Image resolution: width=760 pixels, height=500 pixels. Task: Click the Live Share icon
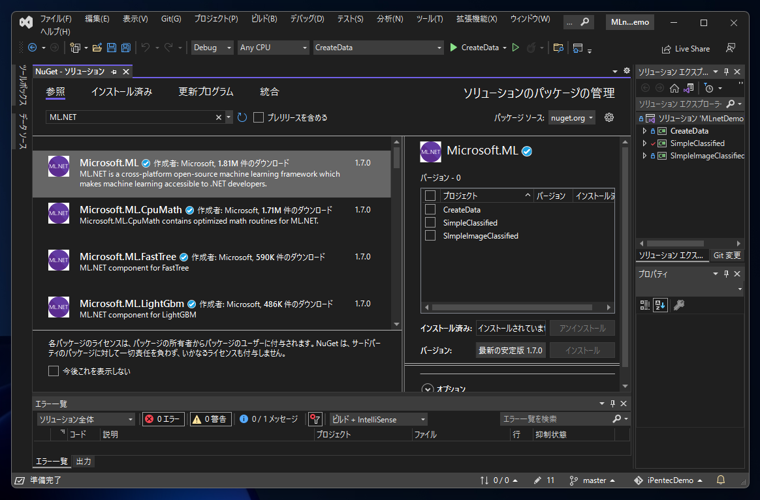(666, 49)
